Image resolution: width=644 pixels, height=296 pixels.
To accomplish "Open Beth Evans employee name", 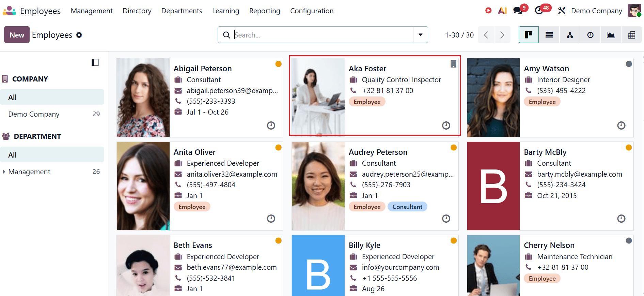I will pyautogui.click(x=193, y=245).
